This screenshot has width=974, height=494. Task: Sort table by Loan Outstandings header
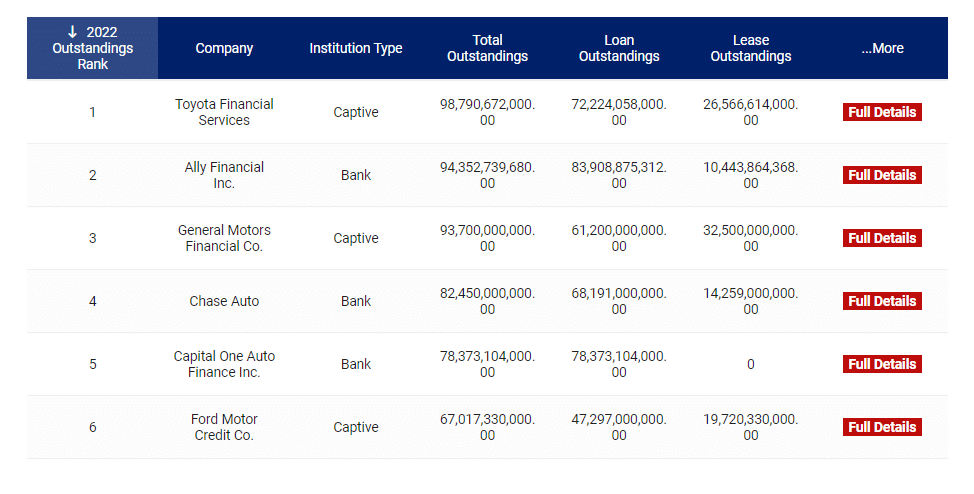coord(619,48)
